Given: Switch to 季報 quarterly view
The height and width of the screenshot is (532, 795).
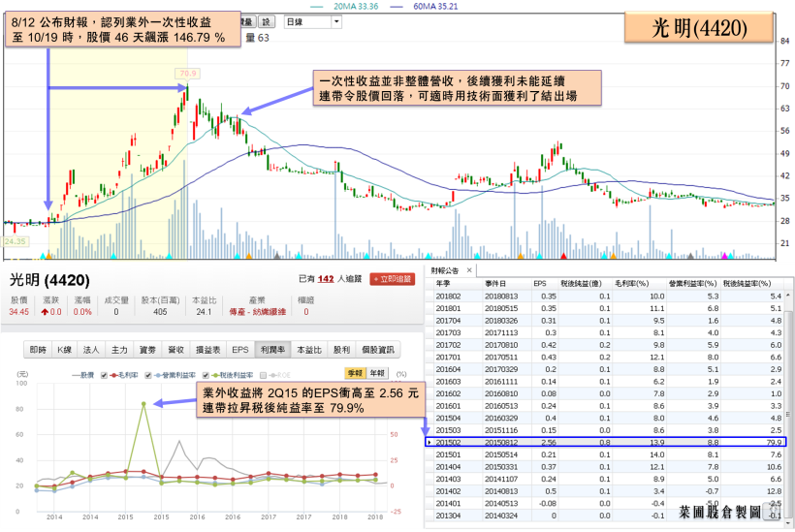Looking at the screenshot, I should click(x=355, y=373).
